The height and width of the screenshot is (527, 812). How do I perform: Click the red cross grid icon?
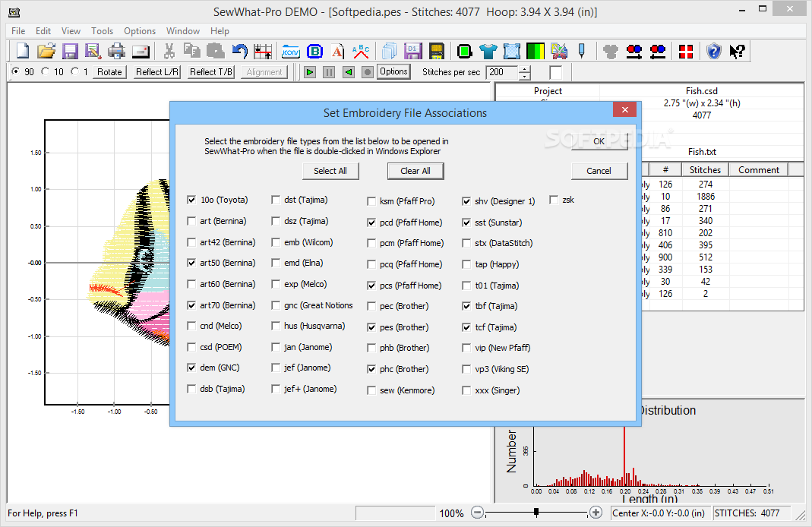pyautogui.click(x=686, y=51)
